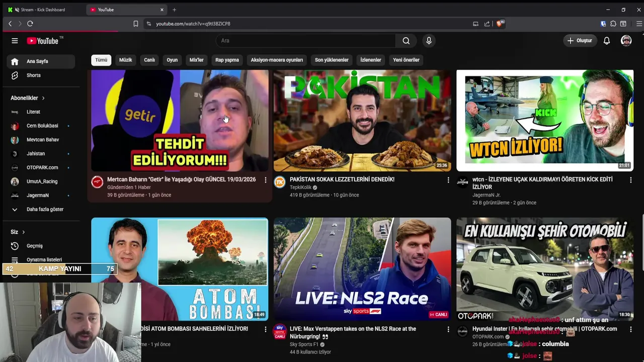Select the Müzik filter chip
The image size is (644, 362).
tap(125, 60)
